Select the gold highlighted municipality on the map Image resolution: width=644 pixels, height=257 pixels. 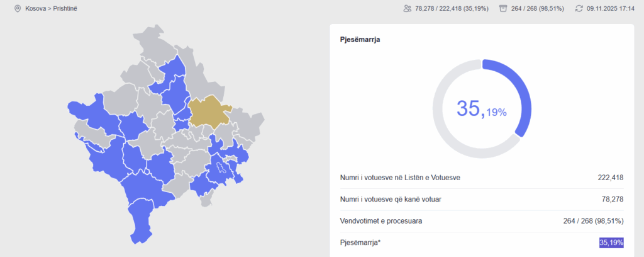[209, 112]
